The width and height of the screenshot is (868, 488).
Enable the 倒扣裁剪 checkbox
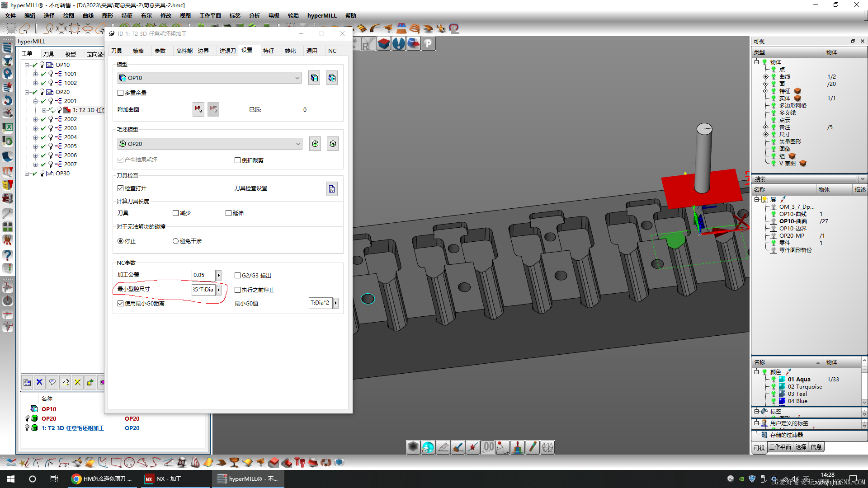tap(237, 160)
